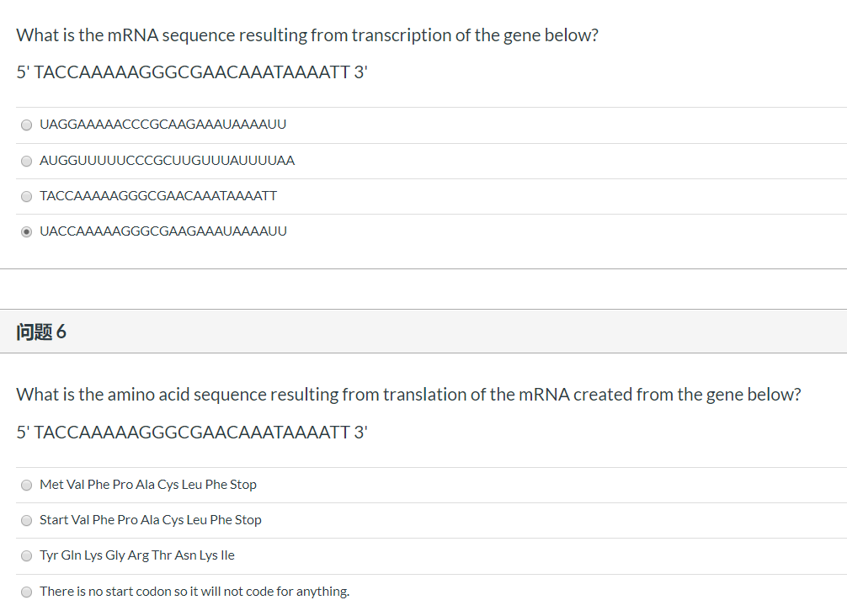The height and width of the screenshot is (616, 847).
Task: Click answer text UAGGAAAAACCCGCAAGAAAUAAAAUU
Action: click(162, 125)
